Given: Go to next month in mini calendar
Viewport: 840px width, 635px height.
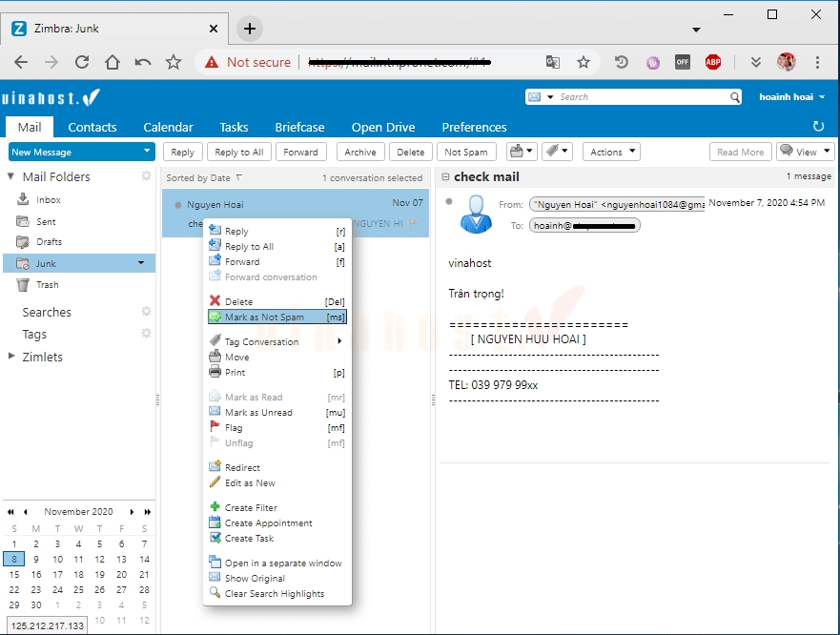Looking at the screenshot, I should (x=132, y=512).
